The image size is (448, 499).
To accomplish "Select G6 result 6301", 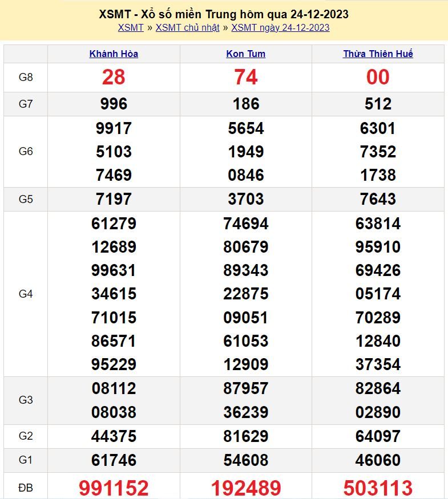I will pos(378,128).
